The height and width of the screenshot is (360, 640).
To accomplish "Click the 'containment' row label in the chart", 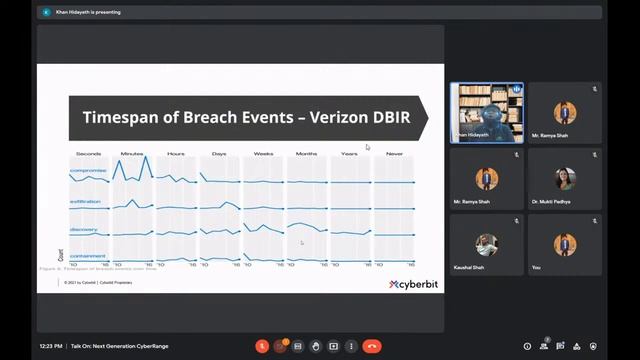I will coord(88,256).
